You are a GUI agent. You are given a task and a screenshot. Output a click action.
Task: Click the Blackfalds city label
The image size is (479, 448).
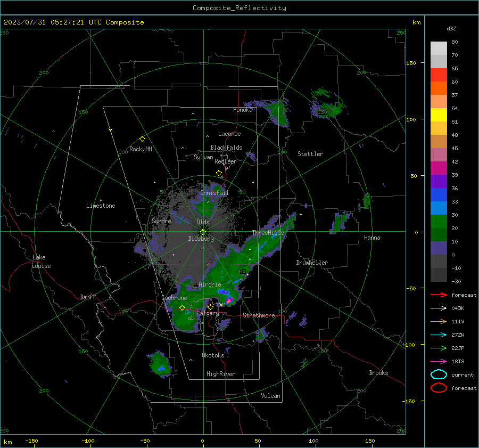[x=226, y=148]
